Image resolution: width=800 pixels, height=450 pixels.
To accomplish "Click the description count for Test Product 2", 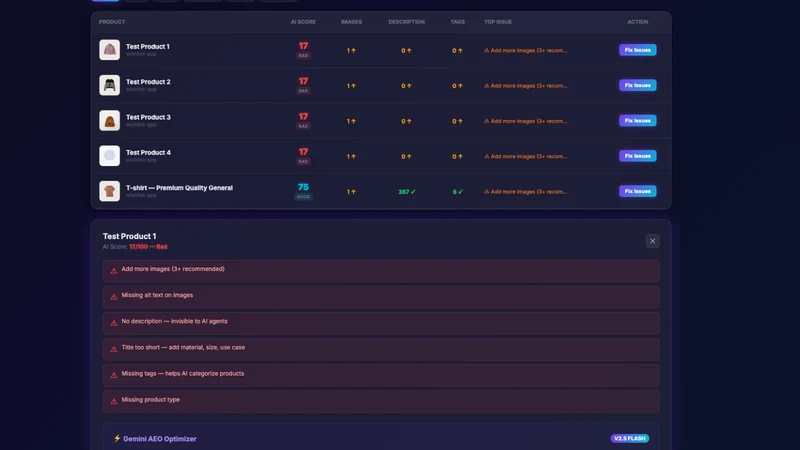I will pos(406,86).
